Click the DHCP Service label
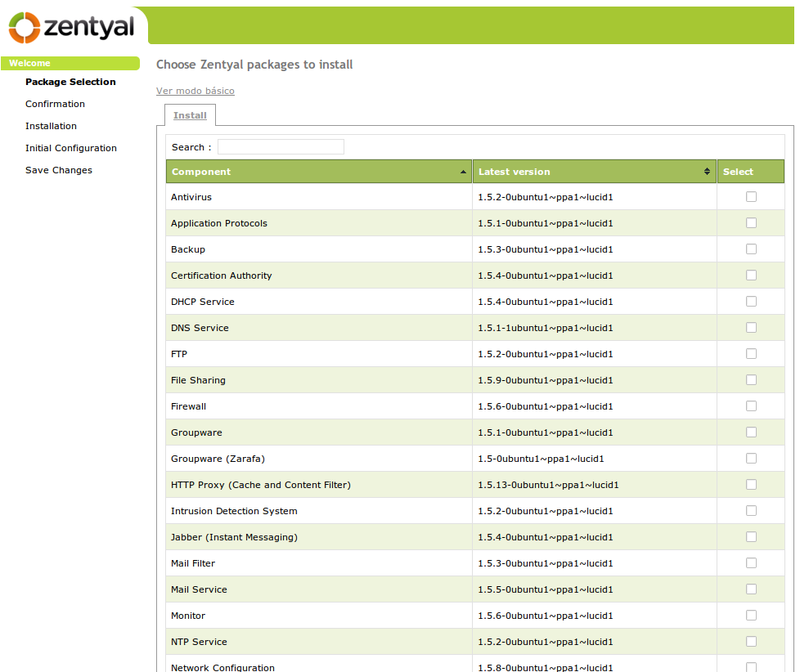The height and width of the screenshot is (672, 800). [203, 302]
